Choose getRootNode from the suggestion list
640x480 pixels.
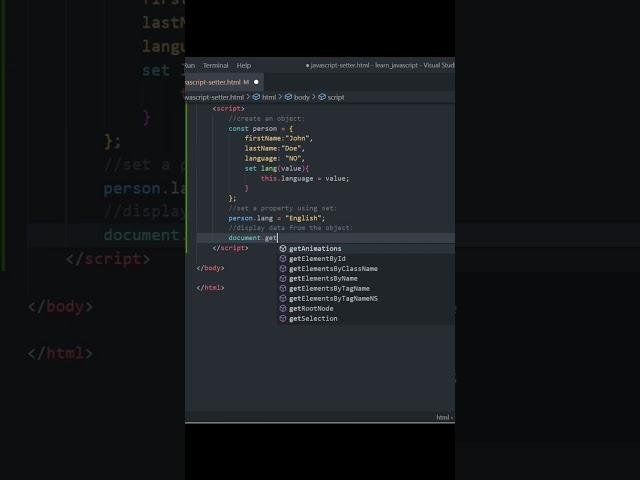click(x=366, y=309)
